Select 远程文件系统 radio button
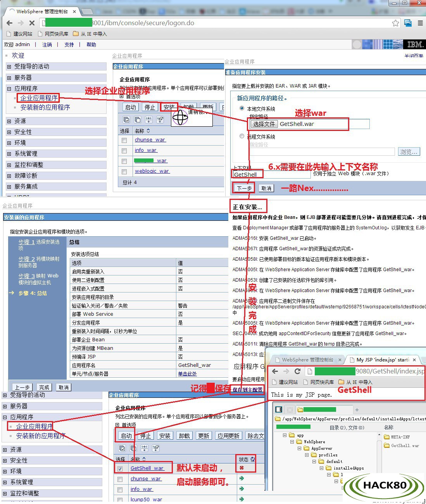The width and height of the screenshot is (426, 504). (242, 136)
